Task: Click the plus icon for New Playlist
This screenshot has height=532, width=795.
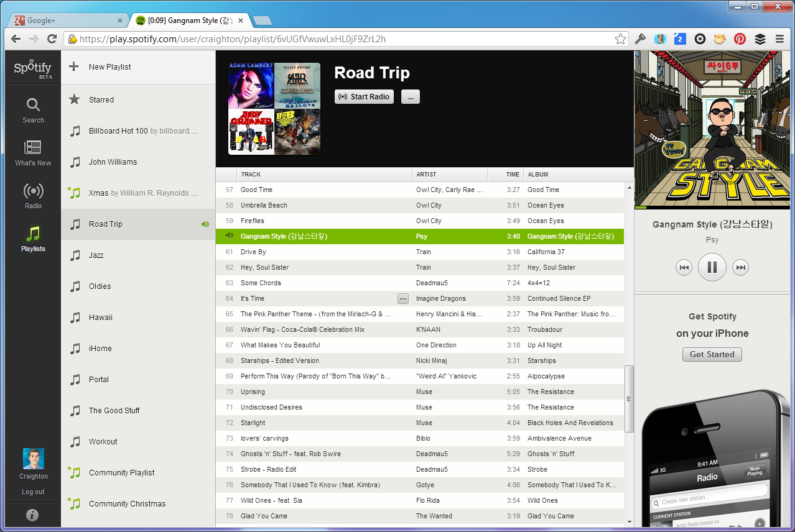Action: [74, 66]
